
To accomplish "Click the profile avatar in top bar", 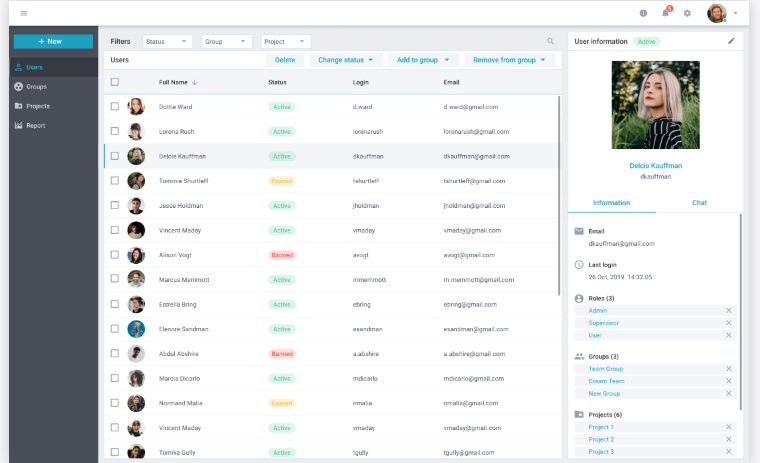I will [x=716, y=13].
